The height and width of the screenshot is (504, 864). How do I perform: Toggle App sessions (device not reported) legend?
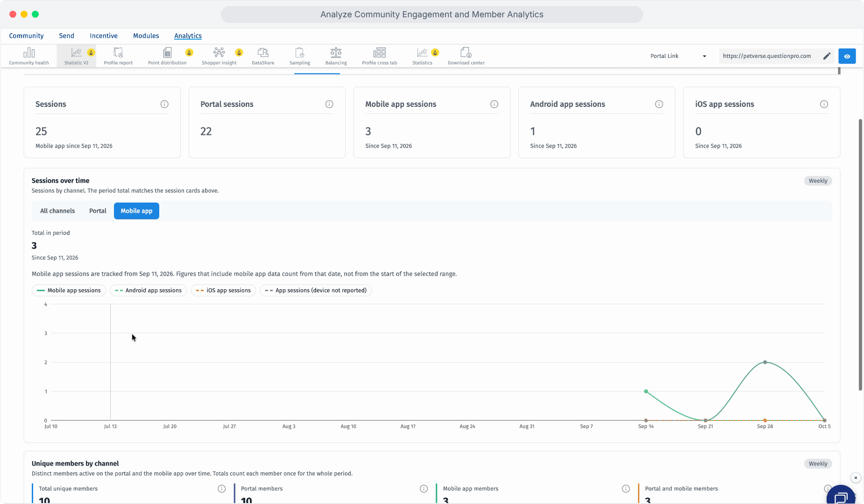pos(316,290)
